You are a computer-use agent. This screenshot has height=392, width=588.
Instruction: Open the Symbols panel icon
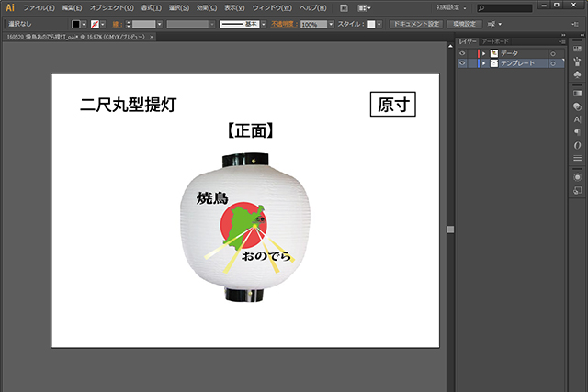[578, 75]
